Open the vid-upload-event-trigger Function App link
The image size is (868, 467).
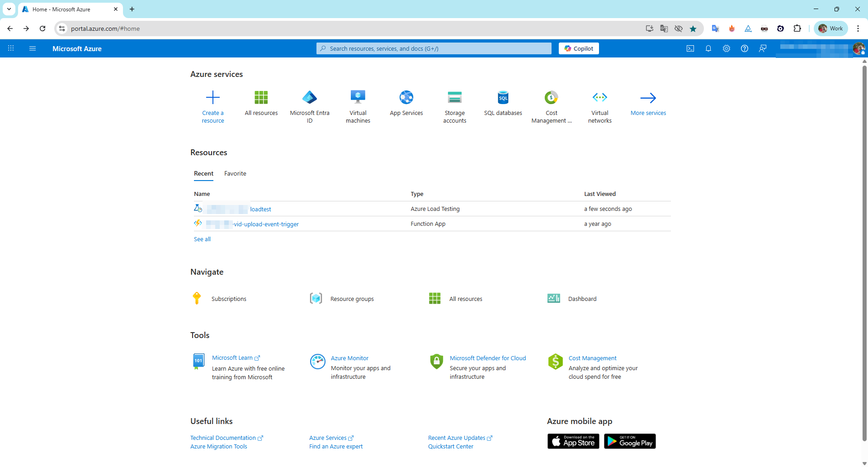click(266, 224)
